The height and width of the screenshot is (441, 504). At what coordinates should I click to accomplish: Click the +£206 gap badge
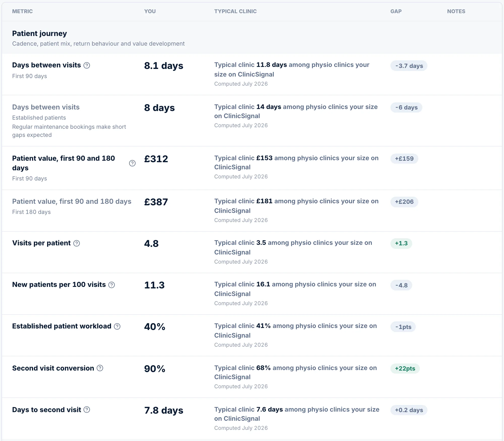click(x=404, y=202)
